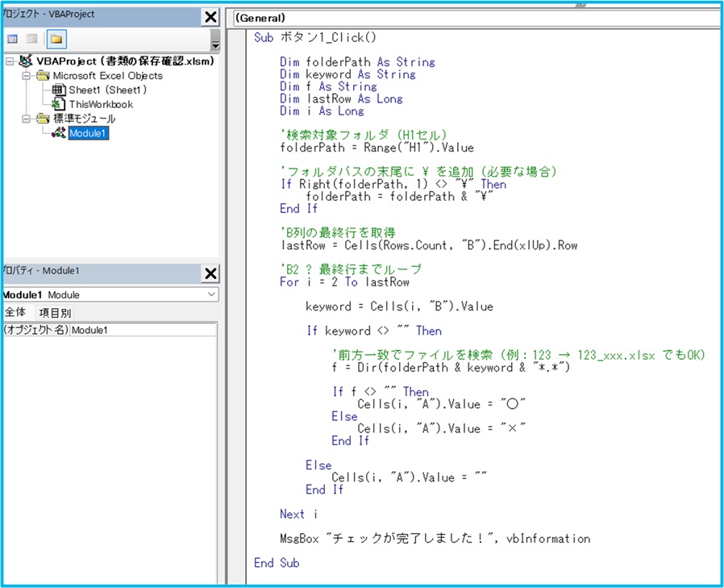Click the View Code icon in Project toolbar

[x=12, y=39]
